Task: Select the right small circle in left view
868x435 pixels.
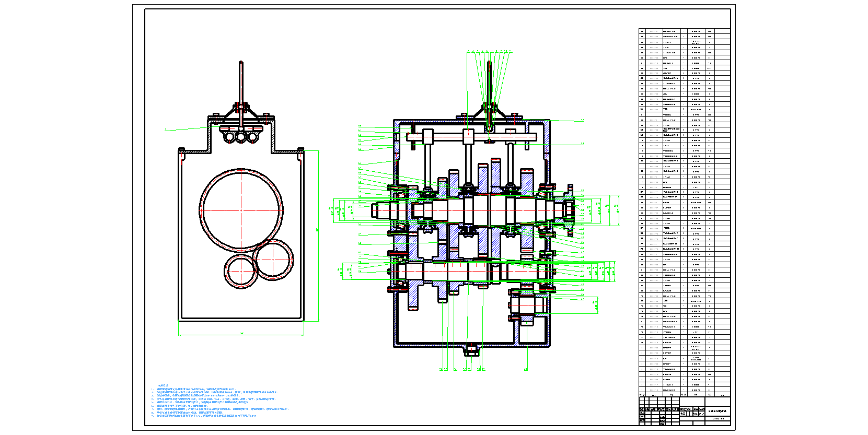Action: point(273,260)
